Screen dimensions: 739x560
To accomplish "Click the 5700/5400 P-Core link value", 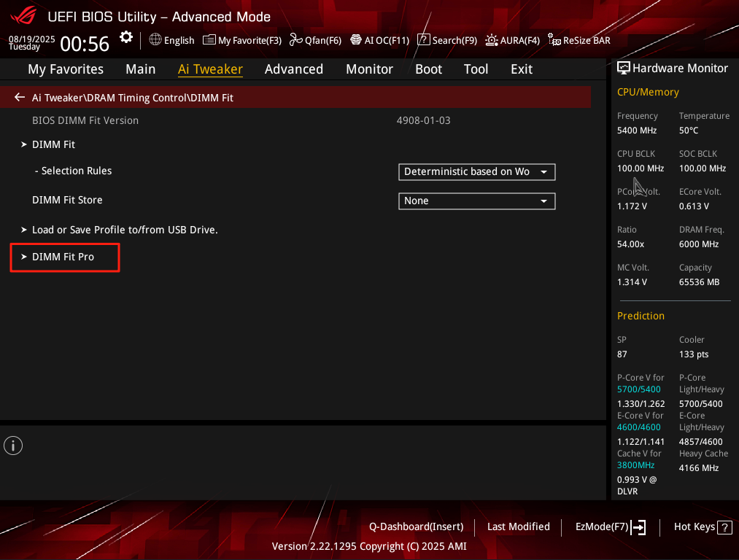I will click(x=638, y=389).
